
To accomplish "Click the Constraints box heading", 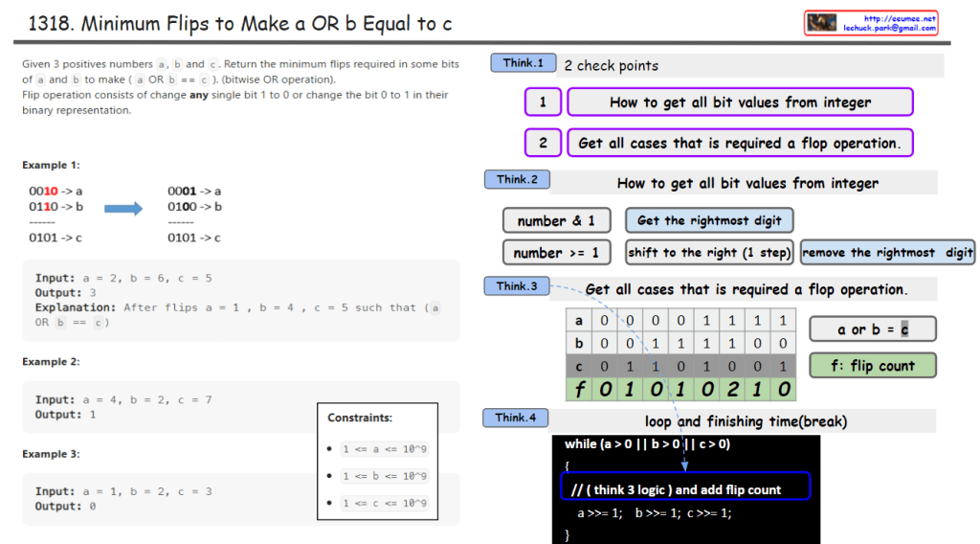I will pos(360,419).
